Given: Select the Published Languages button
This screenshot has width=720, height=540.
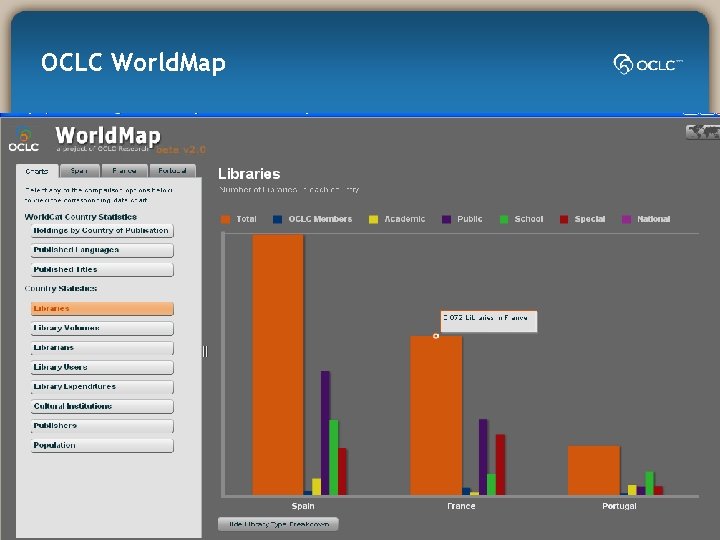Looking at the screenshot, I should (x=102, y=250).
